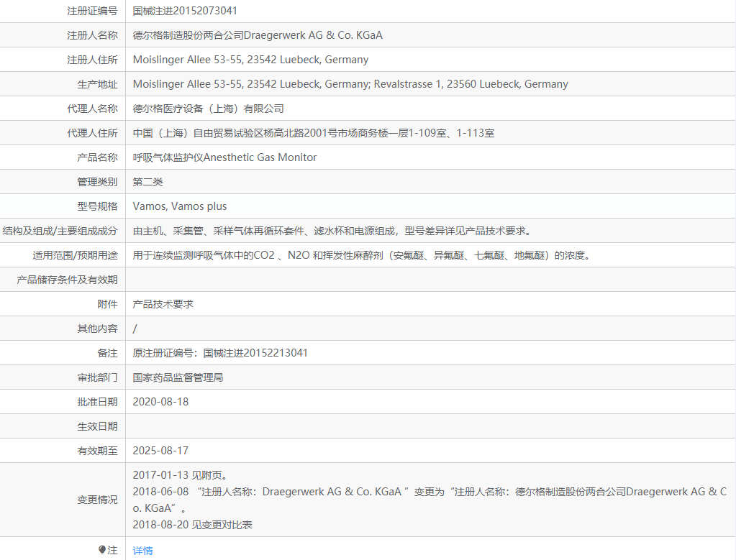Select the registrant name value in the 注册人名称 row
Viewport: 736px width, 560px height.
point(258,35)
